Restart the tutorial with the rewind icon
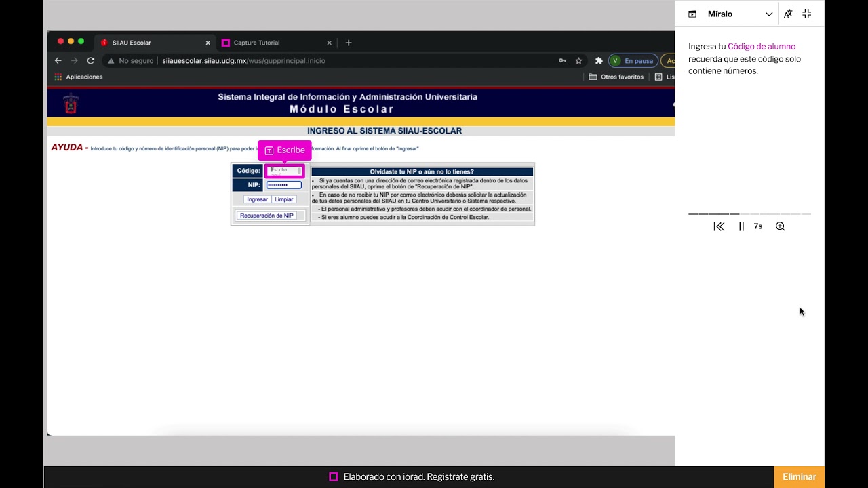The image size is (868, 488). 719,227
